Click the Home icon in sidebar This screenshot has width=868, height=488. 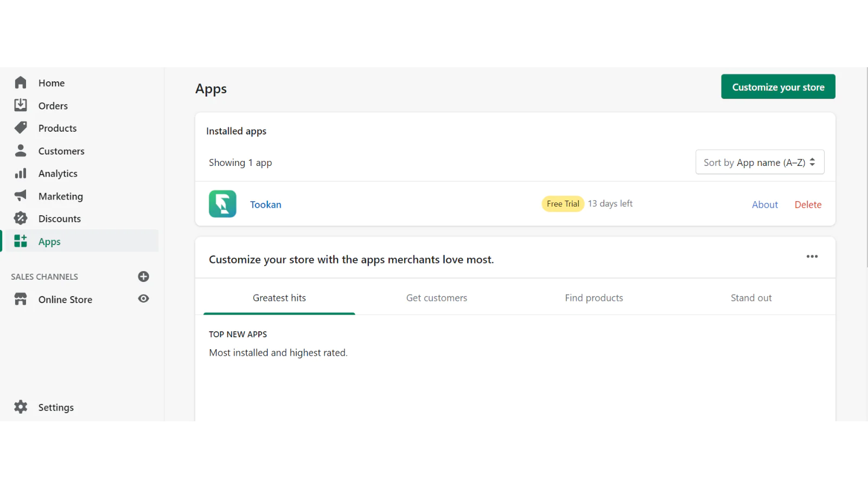21,82
